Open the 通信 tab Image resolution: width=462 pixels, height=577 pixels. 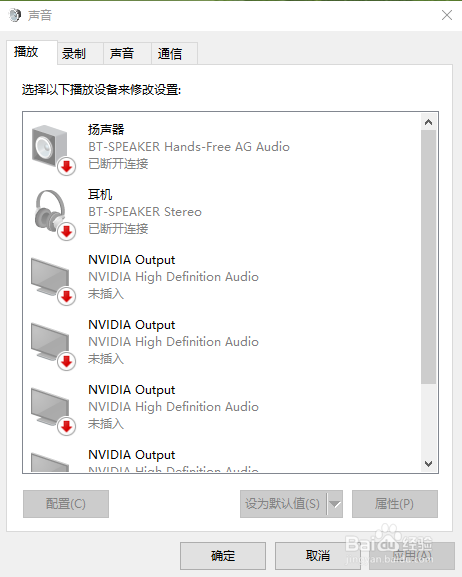click(x=174, y=54)
